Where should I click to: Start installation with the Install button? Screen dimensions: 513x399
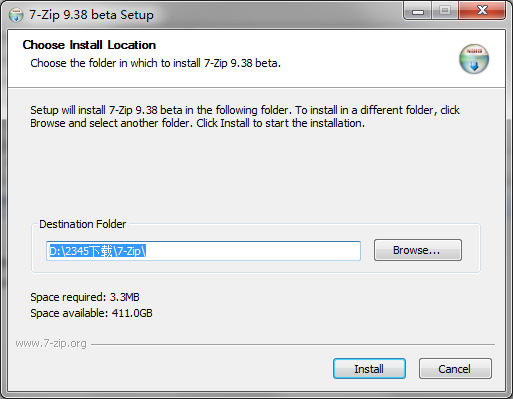tap(369, 369)
